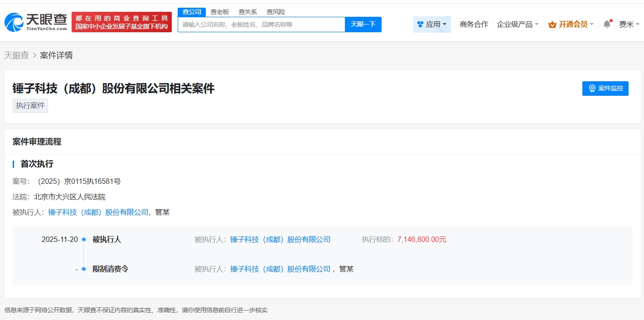
Task: Click the notification bell icon
Action: 607,25
